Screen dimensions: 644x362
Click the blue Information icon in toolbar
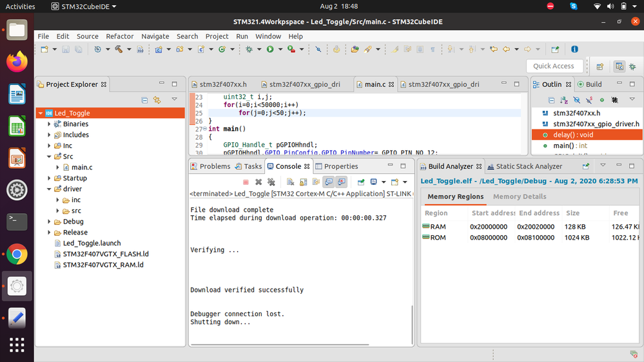[574, 49]
